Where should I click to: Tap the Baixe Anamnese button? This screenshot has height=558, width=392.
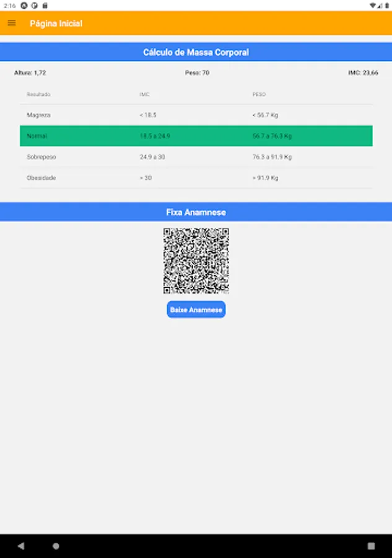(196, 309)
